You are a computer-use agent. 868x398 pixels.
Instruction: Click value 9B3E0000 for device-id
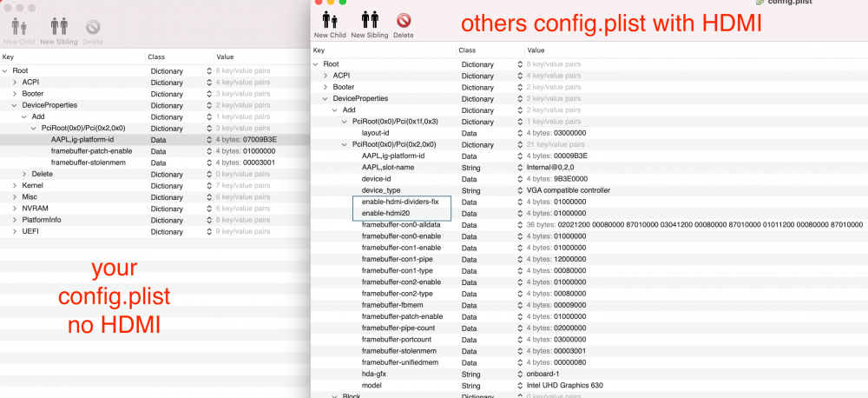571,179
